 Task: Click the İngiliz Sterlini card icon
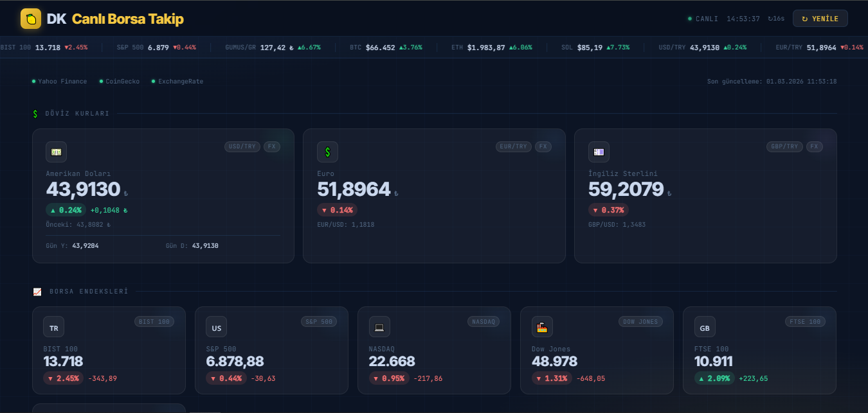[599, 152]
